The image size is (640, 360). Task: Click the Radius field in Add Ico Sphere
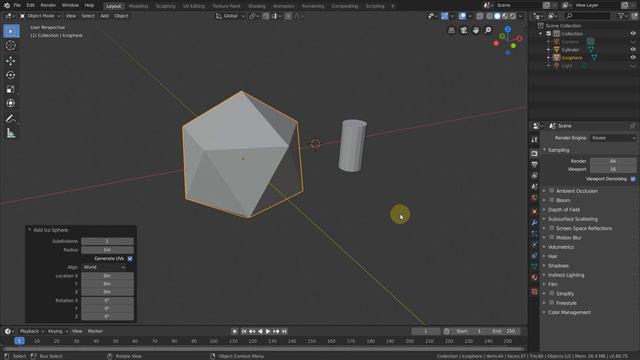coord(107,250)
